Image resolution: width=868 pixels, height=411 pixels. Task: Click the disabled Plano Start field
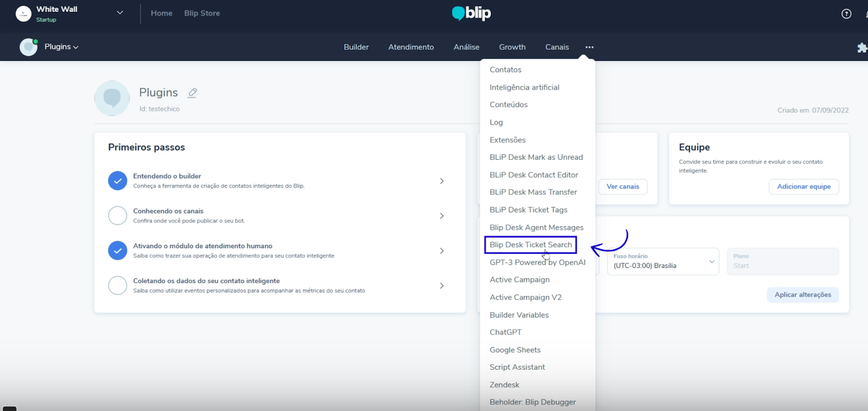click(x=783, y=261)
